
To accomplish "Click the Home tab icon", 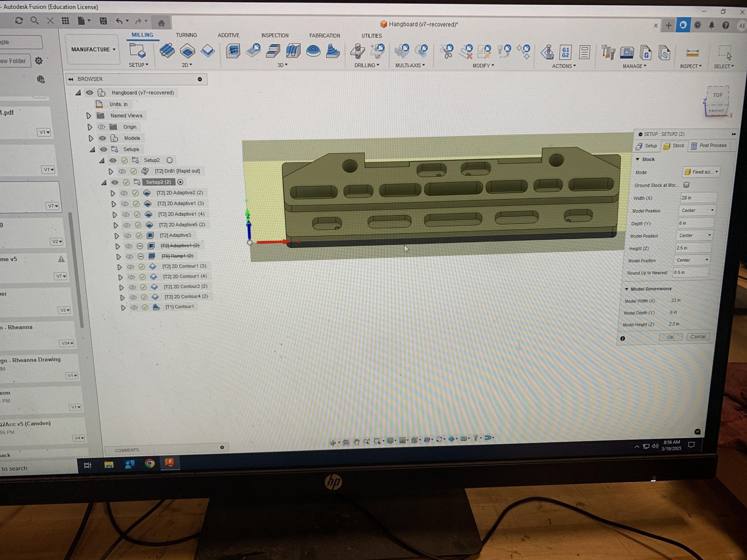I will tap(162, 23).
